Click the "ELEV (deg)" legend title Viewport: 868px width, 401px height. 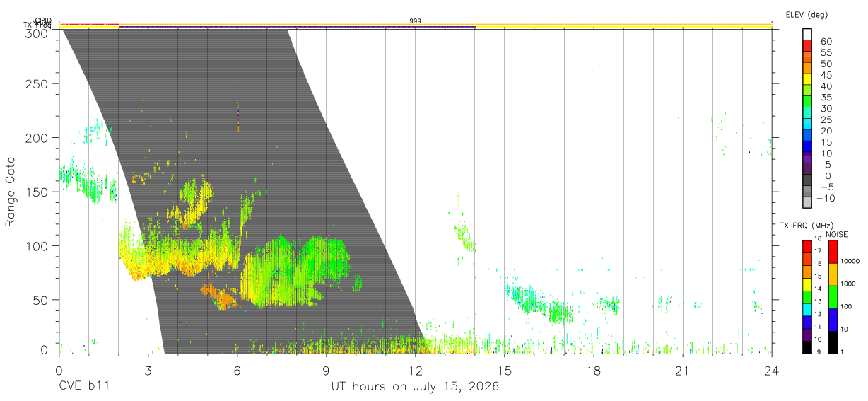pos(807,14)
